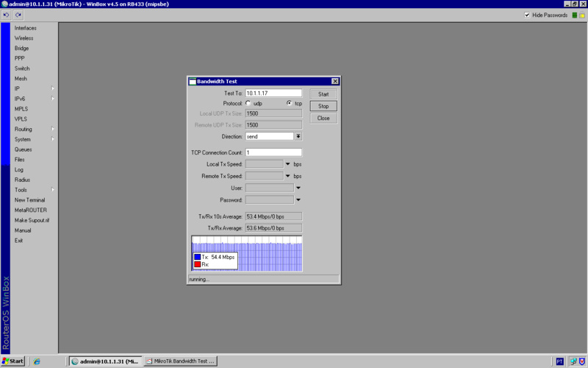Click the Tx 54.4 Mbps legend text
This screenshot has width=588, height=368.
[218, 257]
